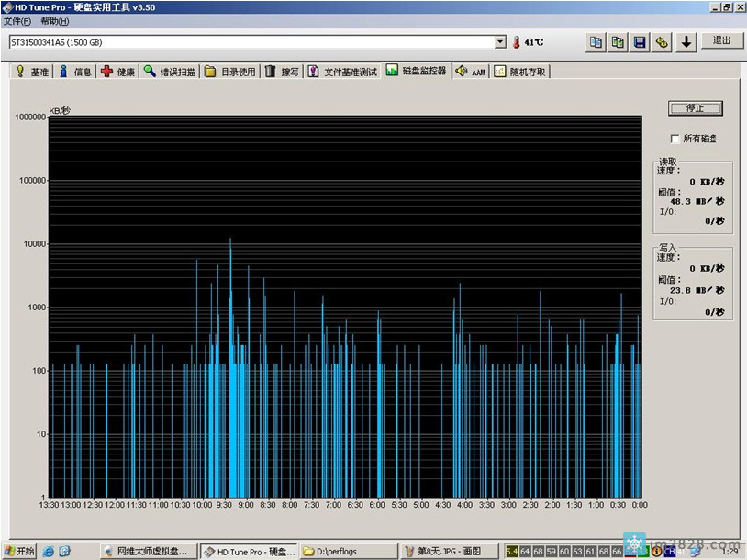Click the save (floppy disk) icon
747x560 pixels.
click(x=640, y=42)
